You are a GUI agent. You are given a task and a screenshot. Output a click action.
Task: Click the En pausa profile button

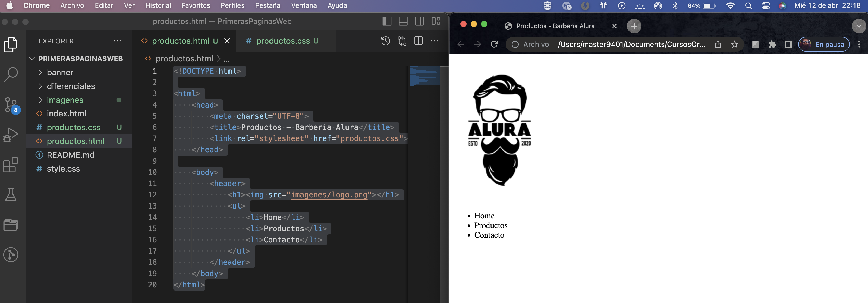tap(824, 44)
